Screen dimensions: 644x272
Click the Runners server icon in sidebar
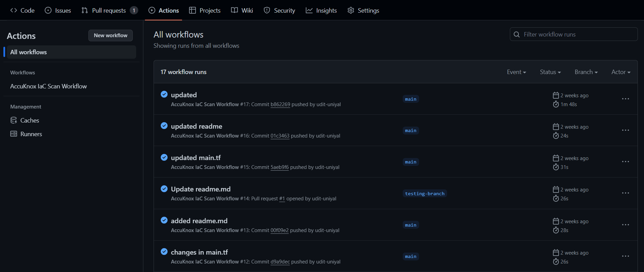pos(14,134)
